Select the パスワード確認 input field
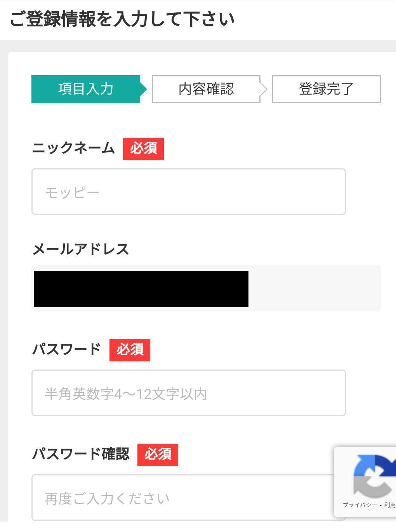Image resolution: width=396 pixels, height=532 pixels. point(182,497)
